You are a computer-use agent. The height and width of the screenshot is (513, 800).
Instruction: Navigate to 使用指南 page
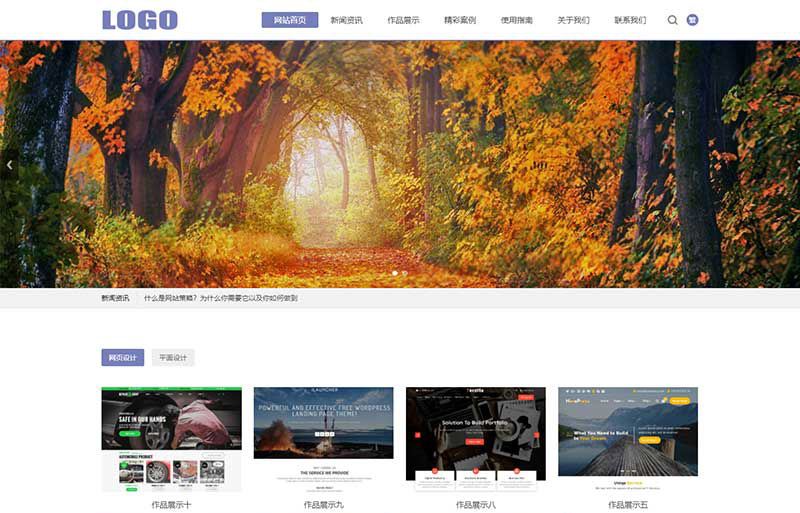point(517,20)
